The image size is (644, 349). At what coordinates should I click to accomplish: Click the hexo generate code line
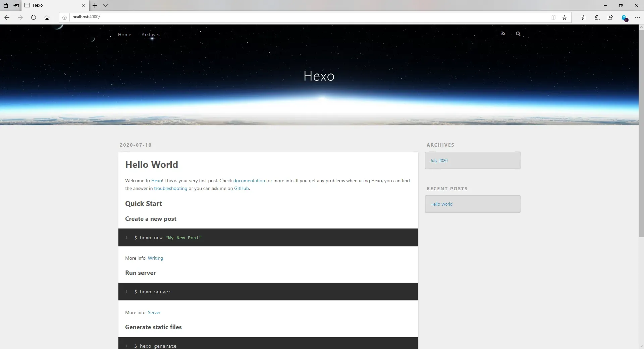click(155, 346)
